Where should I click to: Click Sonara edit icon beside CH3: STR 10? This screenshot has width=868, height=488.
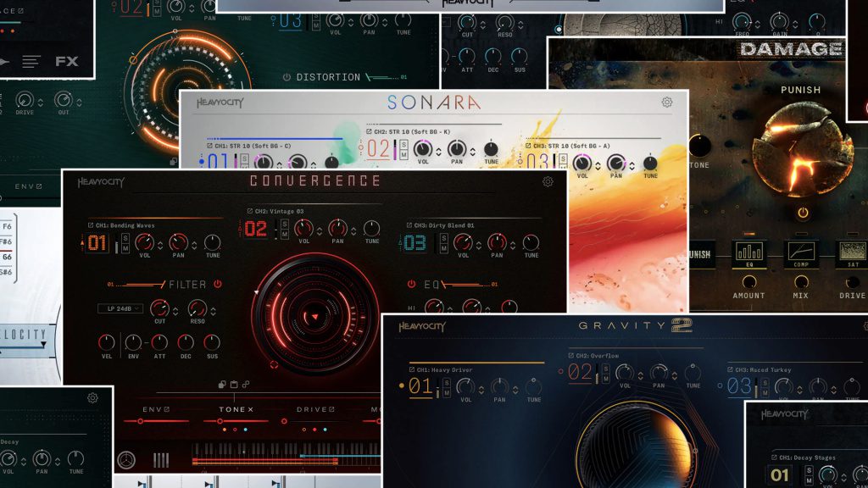click(527, 146)
